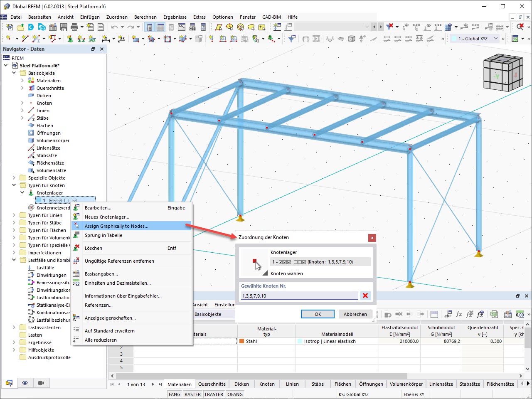532x399 pixels.
Task: Open the script console icon in toolbar
Action: click(182, 27)
